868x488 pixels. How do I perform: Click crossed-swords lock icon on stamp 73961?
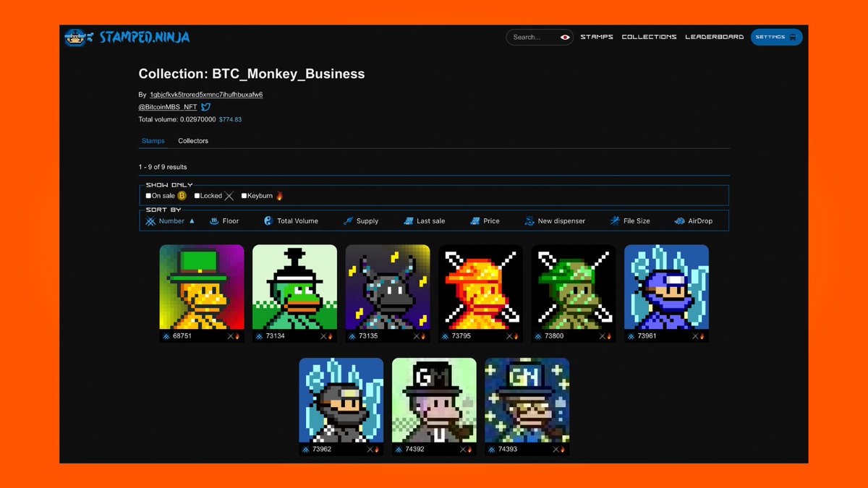pyautogui.click(x=696, y=336)
